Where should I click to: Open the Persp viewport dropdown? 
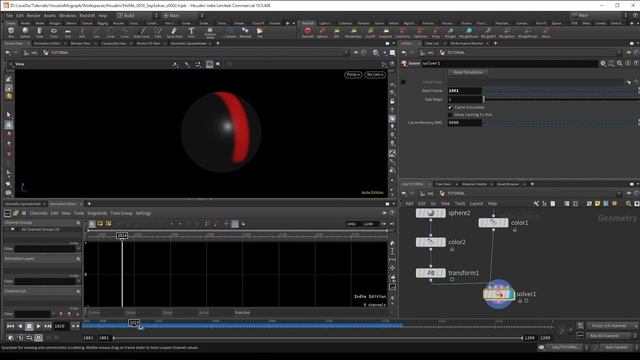coord(353,75)
